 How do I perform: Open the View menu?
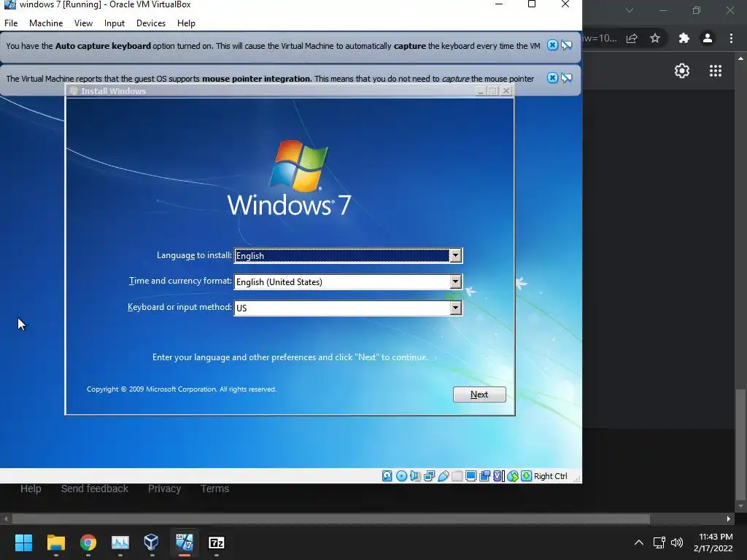[x=83, y=23]
